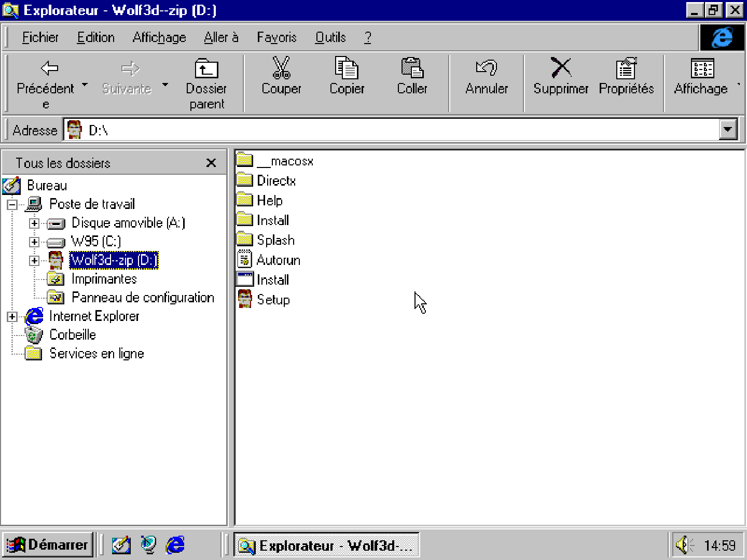The image size is (747, 560).
Task: Click the Démarrer start button
Action: (x=47, y=545)
